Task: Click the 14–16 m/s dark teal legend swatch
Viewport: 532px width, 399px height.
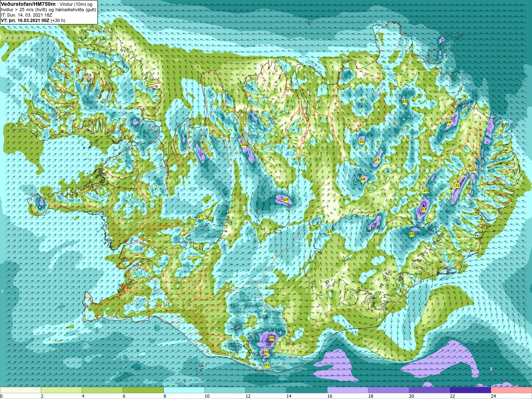Action: tap(307, 390)
